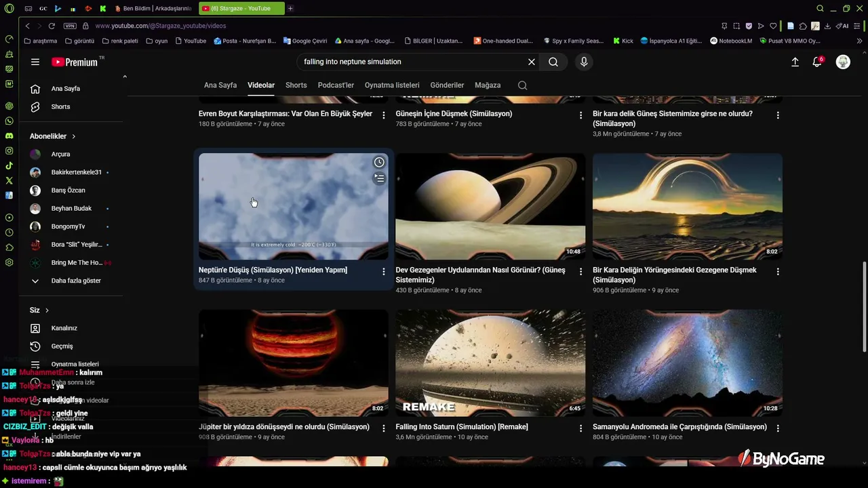This screenshot has width=868, height=488.
Task: Click the Opera GX logo menu
Action: 9,8
